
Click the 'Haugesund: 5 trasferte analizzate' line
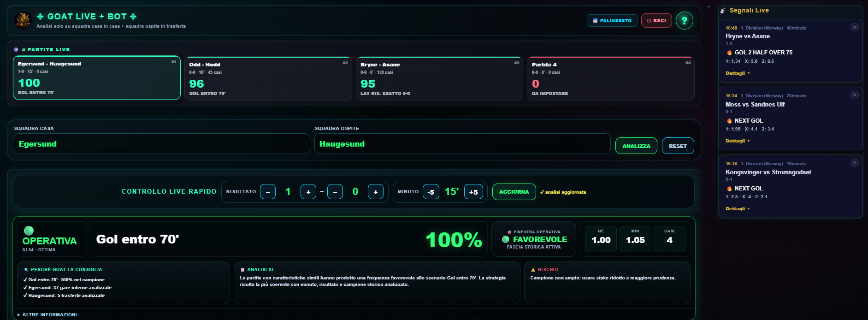(64, 296)
